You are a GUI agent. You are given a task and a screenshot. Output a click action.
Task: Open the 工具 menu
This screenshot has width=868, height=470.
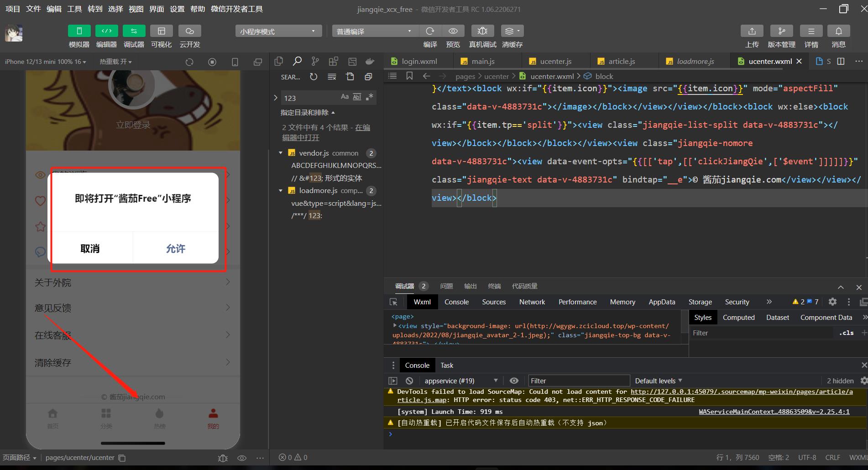(x=74, y=9)
